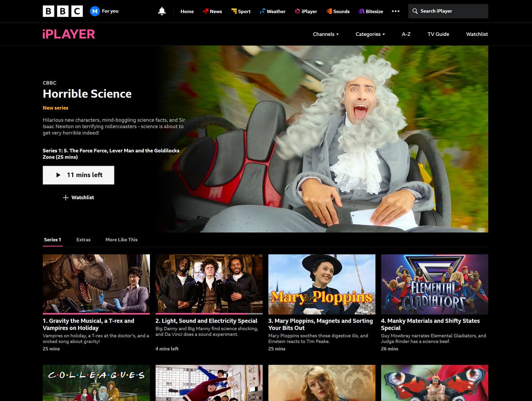Open the lab acrobatics episode thumbnail
Viewport: 532px width, 401px height.
point(209,383)
